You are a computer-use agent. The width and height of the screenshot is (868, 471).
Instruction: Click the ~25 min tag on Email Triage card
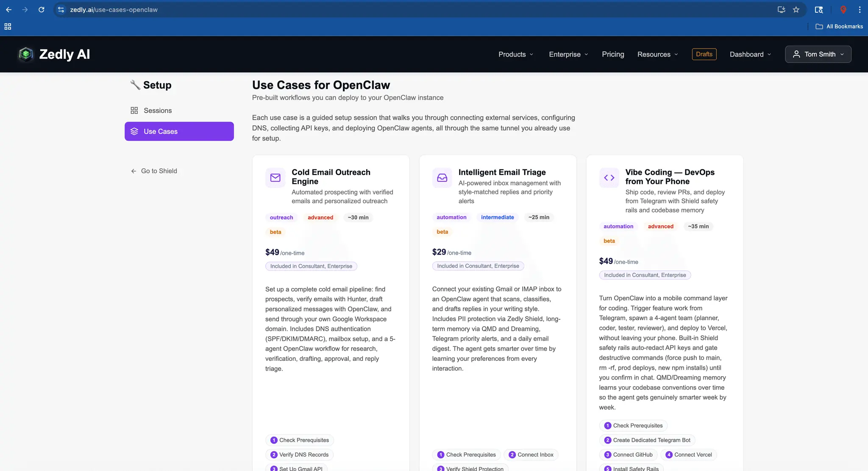[539, 217]
